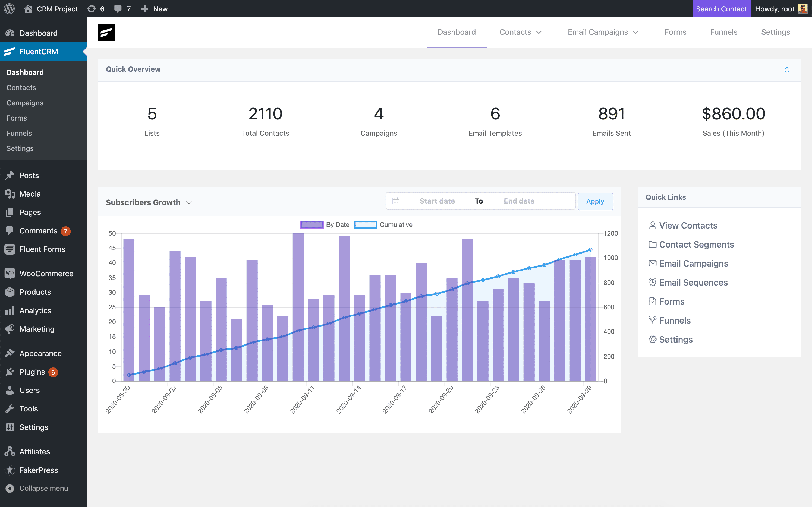The width and height of the screenshot is (812, 507).
Task: Click the 891 Emails Sent stat
Action: tap(611, 121)
